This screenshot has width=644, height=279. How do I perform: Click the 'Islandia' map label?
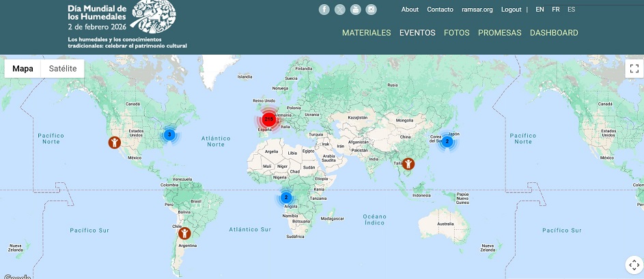click(244, 76)
